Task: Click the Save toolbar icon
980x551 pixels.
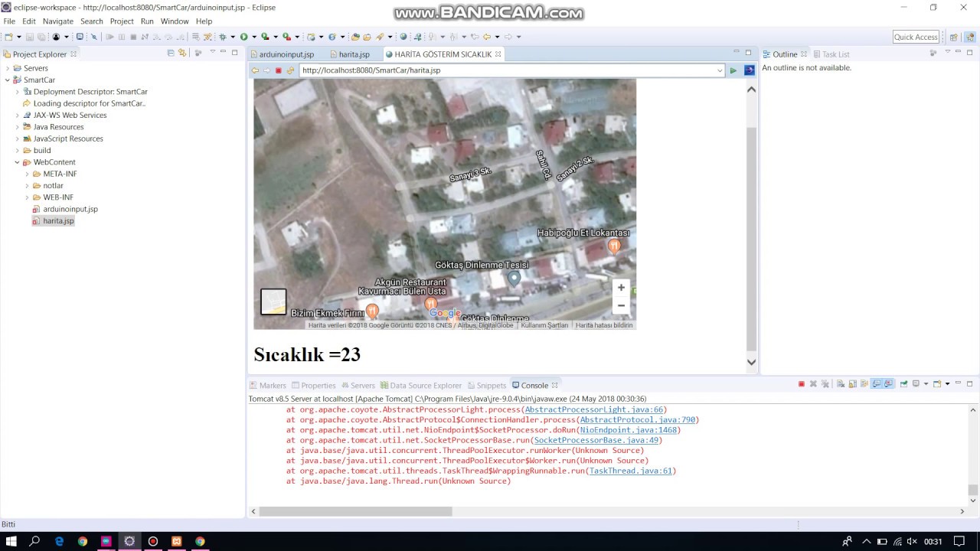Action: point(29,37)
